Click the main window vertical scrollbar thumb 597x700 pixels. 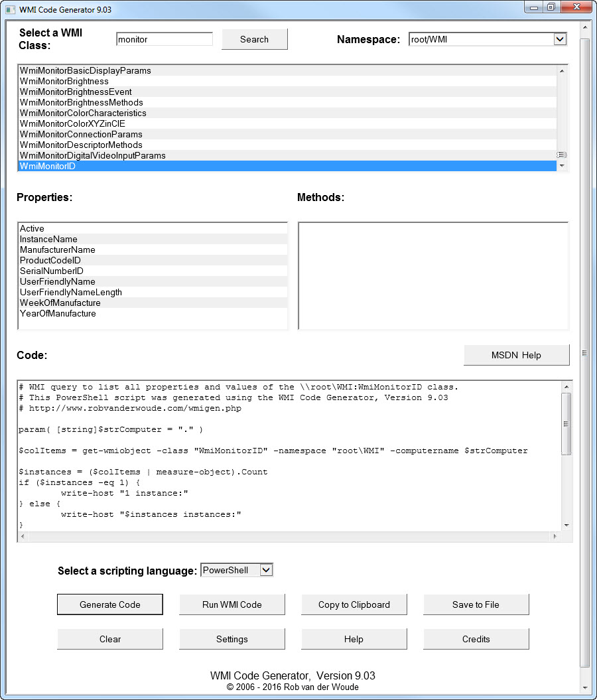point(585,353)
